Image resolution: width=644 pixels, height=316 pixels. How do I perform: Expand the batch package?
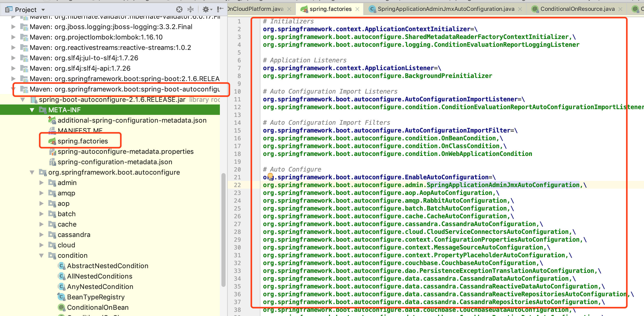(x=41, y=214)
